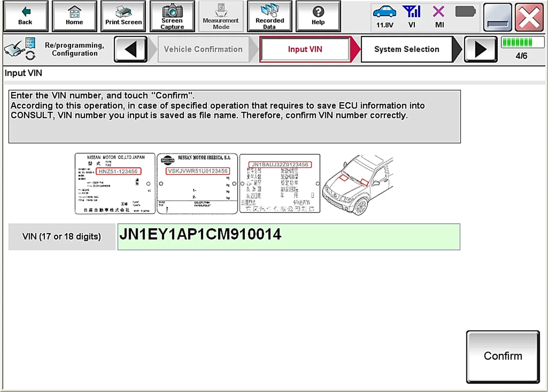Open the Home screen button
This screenshot has width=548, height=392.
[74, 16]
